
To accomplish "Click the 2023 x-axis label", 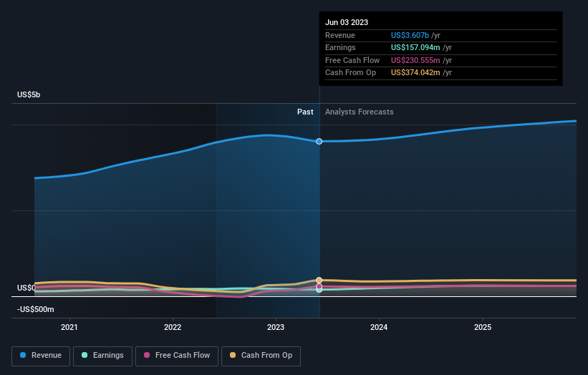I will pos(276,328).
